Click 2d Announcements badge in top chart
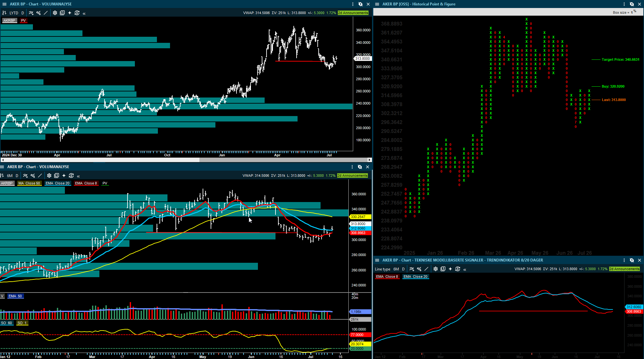This screenshot has width=644, height=359. pyautogui.click(x=353, y=13)
